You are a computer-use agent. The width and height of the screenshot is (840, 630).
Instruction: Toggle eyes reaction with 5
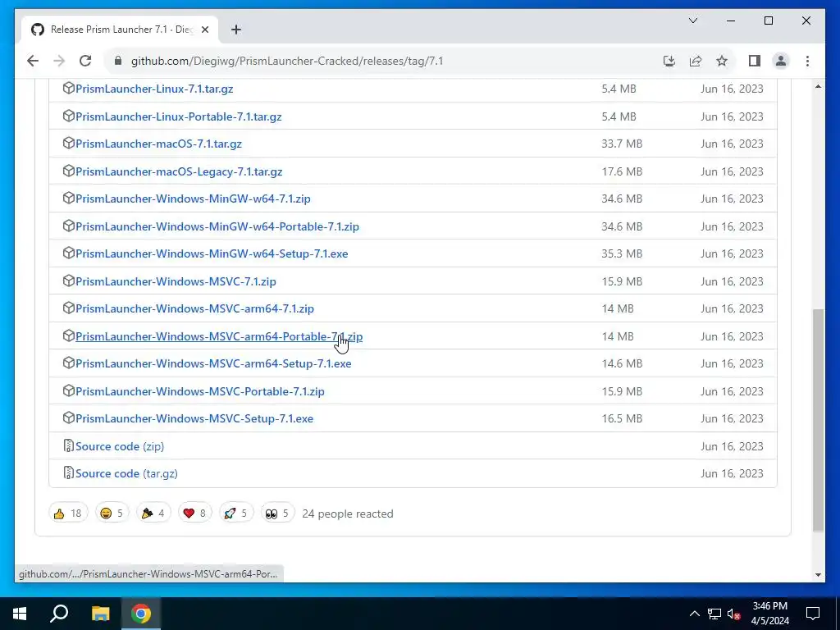pyautogui.click(x=277, y=514)
